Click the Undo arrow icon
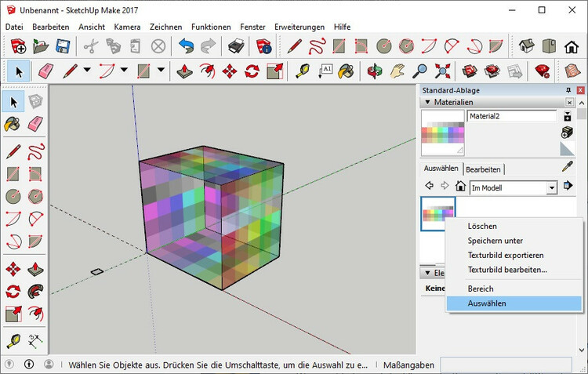This screenshot has height=374, width=588. [186, 46]
